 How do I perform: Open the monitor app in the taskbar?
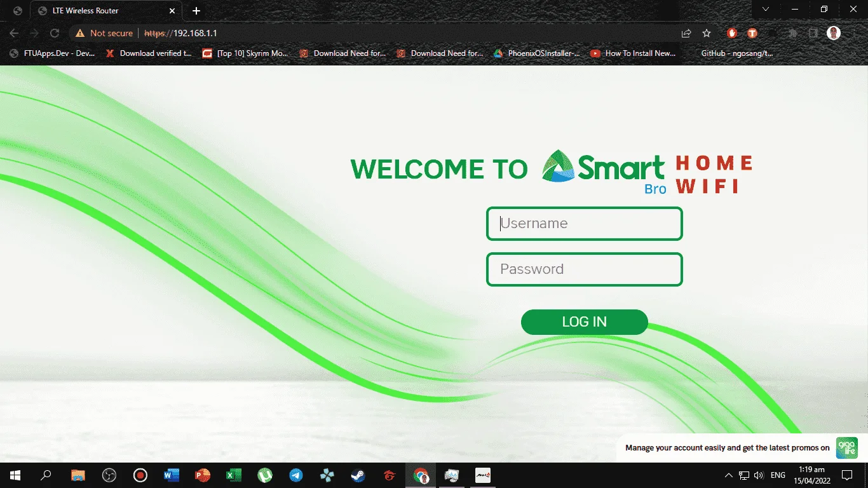click(452, 475)
